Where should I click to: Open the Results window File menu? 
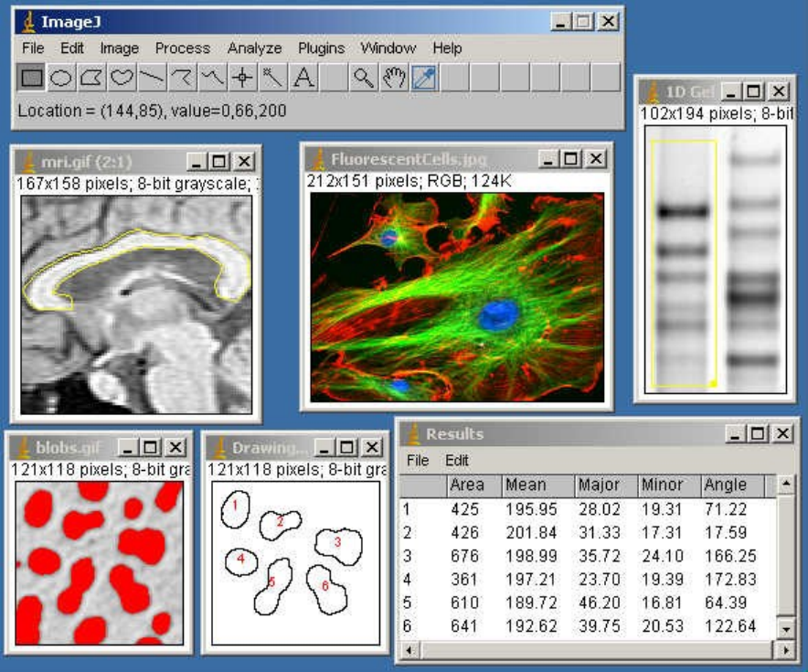[417, 461]
